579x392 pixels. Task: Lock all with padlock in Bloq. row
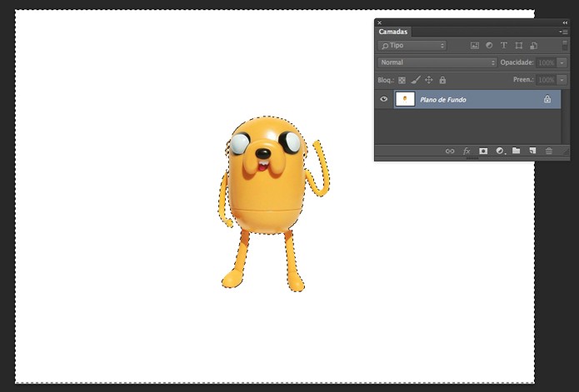click(x=442, y=80)
